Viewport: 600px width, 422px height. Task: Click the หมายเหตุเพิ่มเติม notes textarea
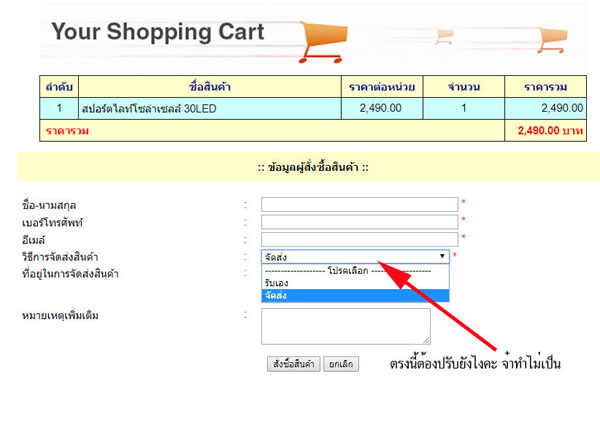[x=346, y=326]
